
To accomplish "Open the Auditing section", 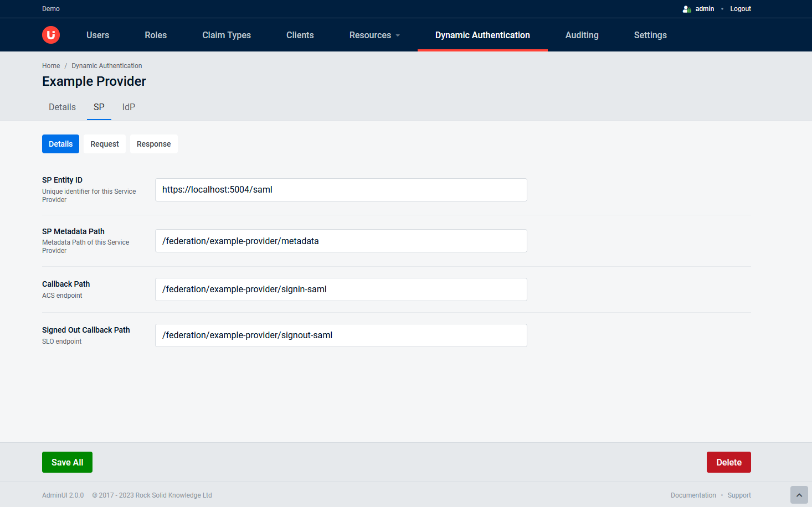I will coord(582,35).
